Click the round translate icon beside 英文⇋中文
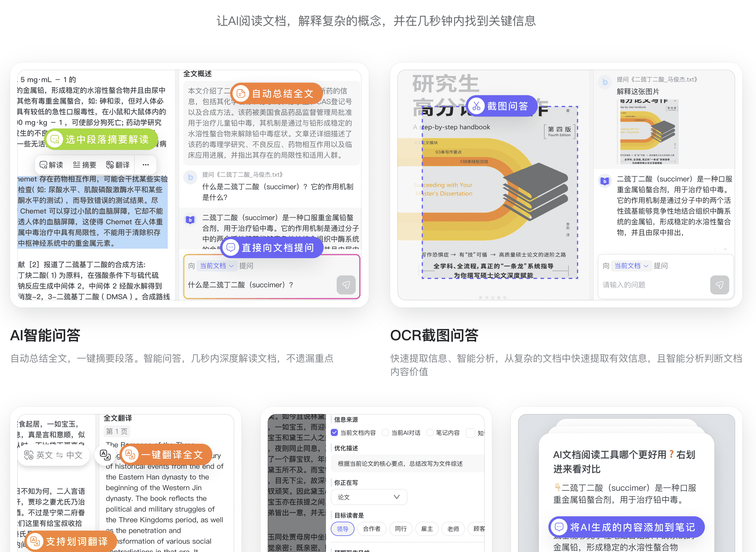The image size is (756, 552). coord(105,455)
